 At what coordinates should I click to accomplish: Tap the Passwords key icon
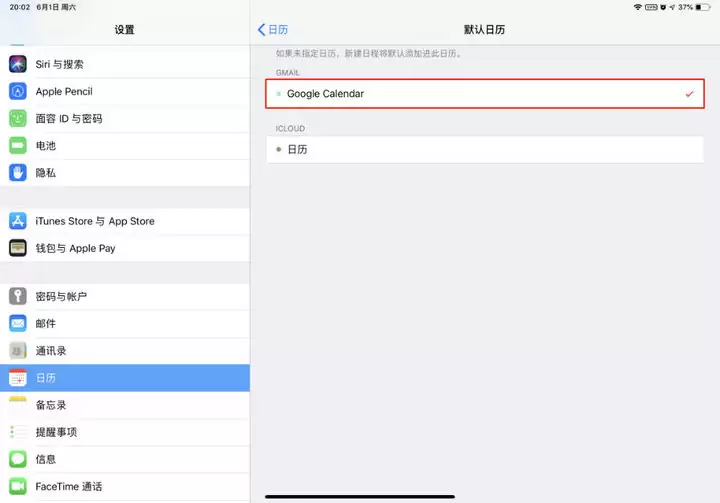coord(18,296)
